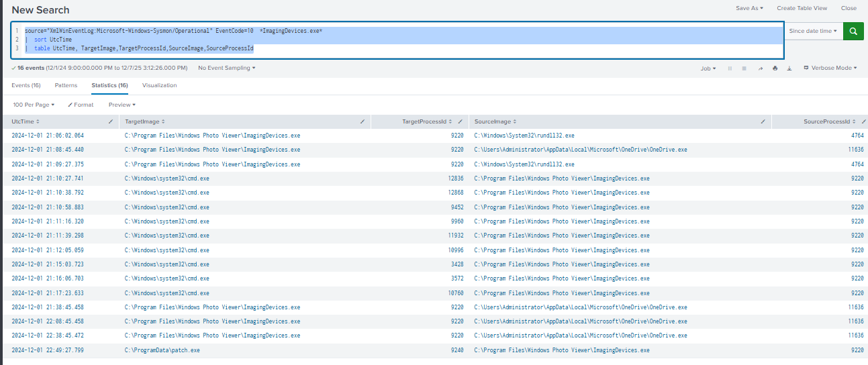Expand the No Event Sampling menu

[x=226, y=68]
